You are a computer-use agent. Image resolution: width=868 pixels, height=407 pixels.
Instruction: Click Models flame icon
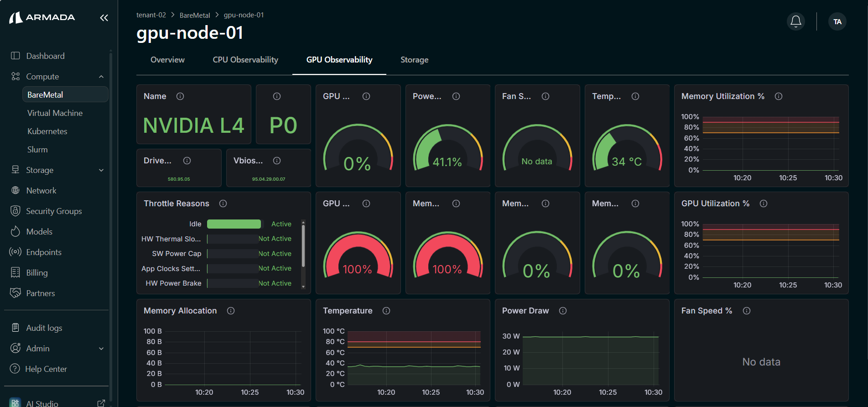(16, 231)
